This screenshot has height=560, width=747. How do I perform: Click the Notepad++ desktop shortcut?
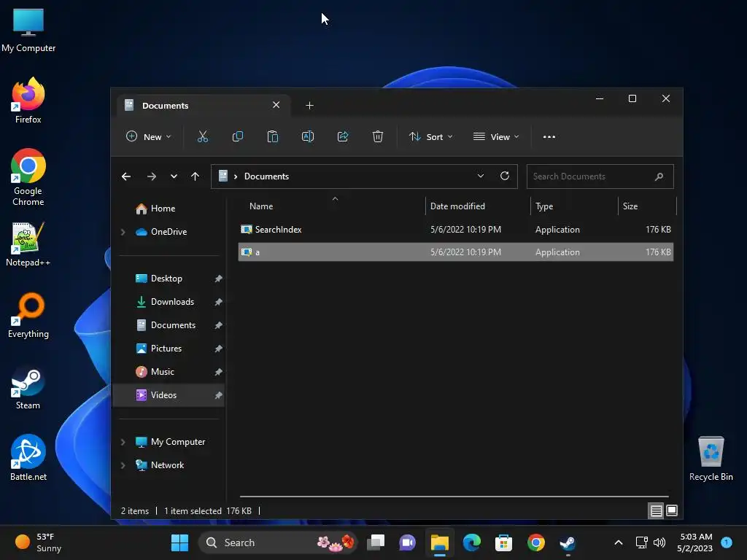point(28,244)
